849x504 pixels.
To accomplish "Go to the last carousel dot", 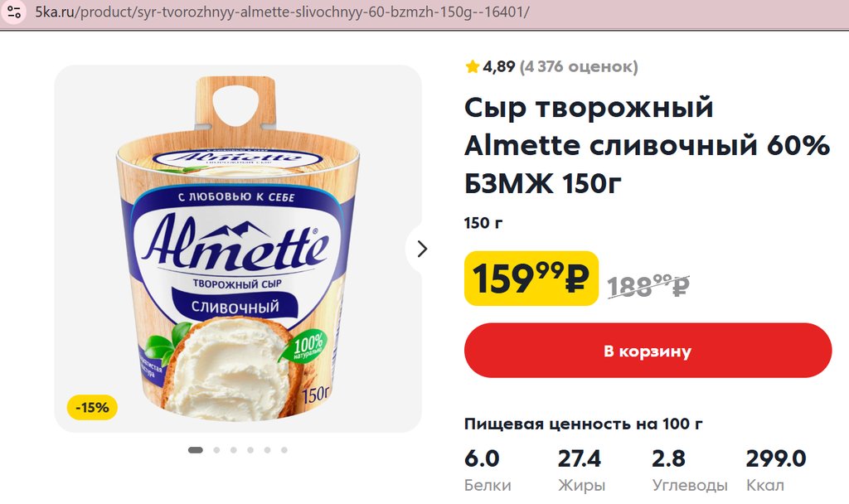I will (284, 450).
